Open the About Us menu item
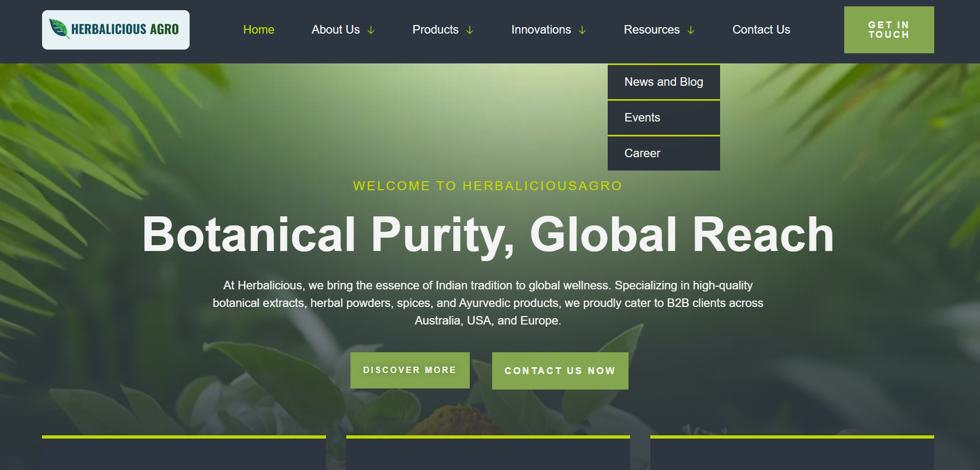Screen dimensions: 980x470 336,30
